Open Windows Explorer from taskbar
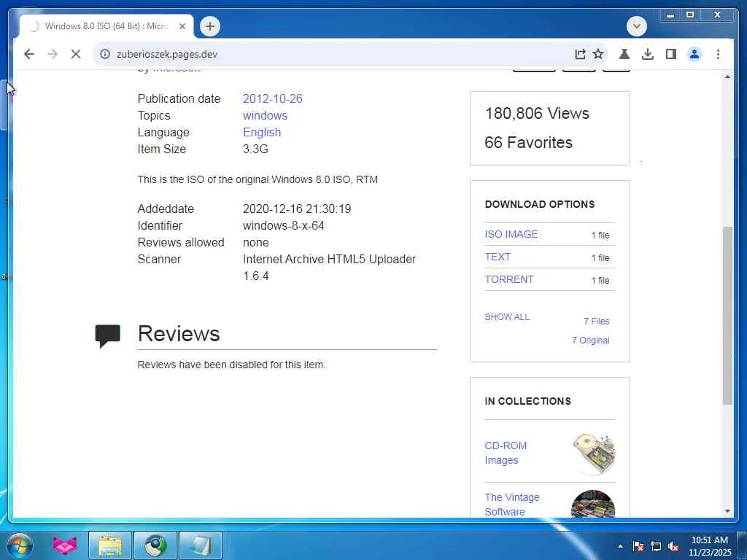 [110, 545]
